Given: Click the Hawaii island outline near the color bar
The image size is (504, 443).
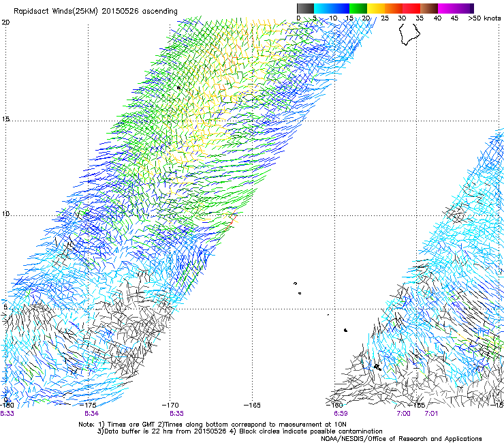Looking at the screenshot, I should tap(409, 34).
